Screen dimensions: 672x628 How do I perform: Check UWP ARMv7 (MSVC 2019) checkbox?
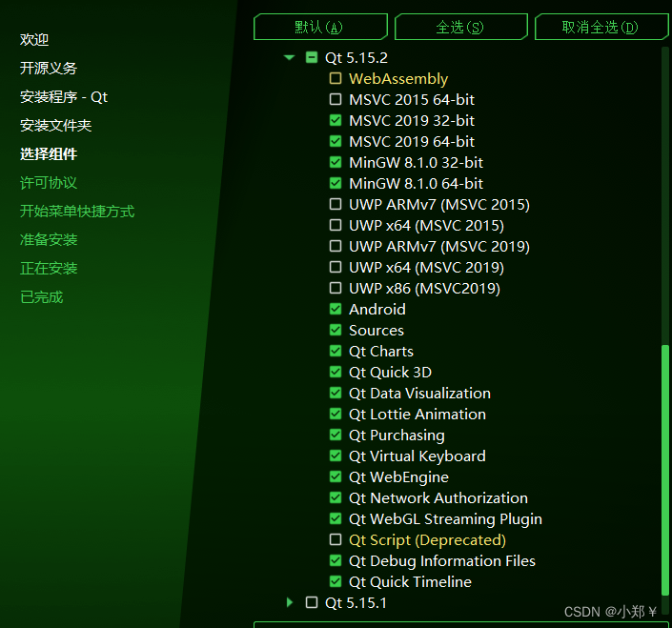(x=336, y=246)
